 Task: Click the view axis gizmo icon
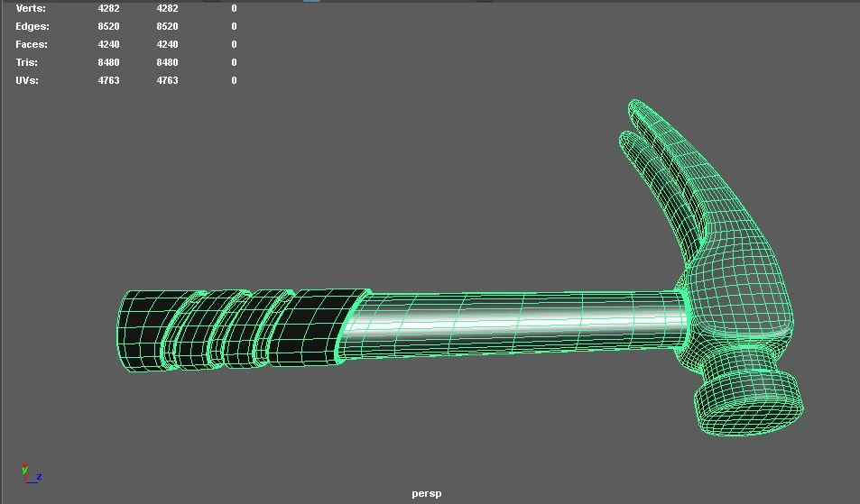[x=32, y=473]
